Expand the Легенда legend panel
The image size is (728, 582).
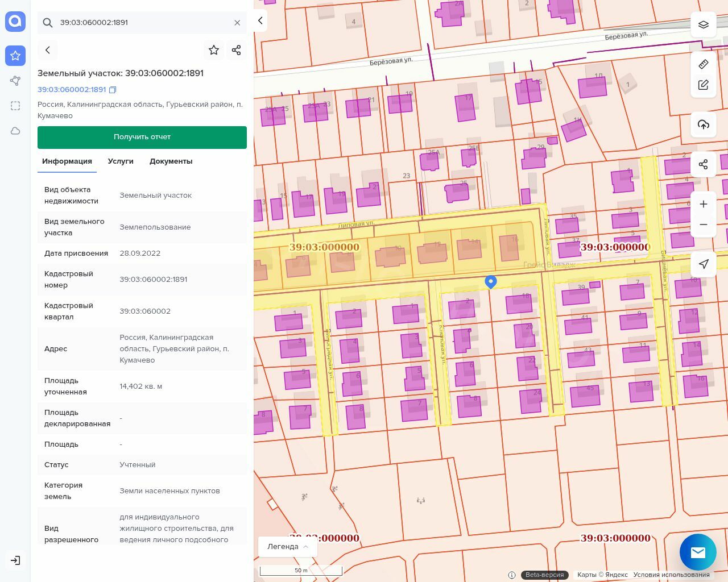(x=288, y=547)
